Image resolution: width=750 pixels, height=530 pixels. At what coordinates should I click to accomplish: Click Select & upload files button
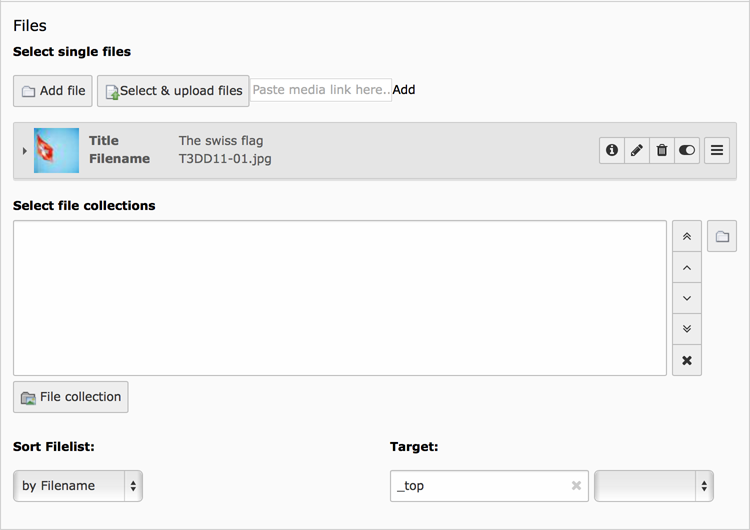pos(173,91)
